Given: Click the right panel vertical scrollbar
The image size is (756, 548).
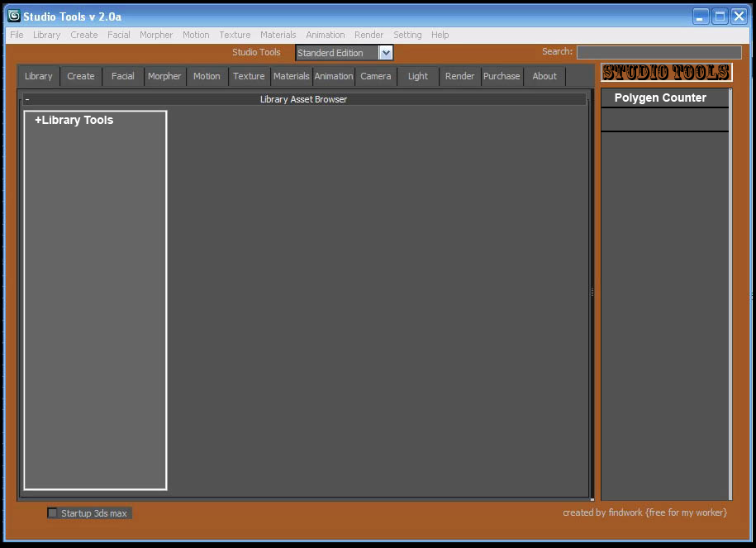Looking at the screenshot, I should (x=730, y=294).
